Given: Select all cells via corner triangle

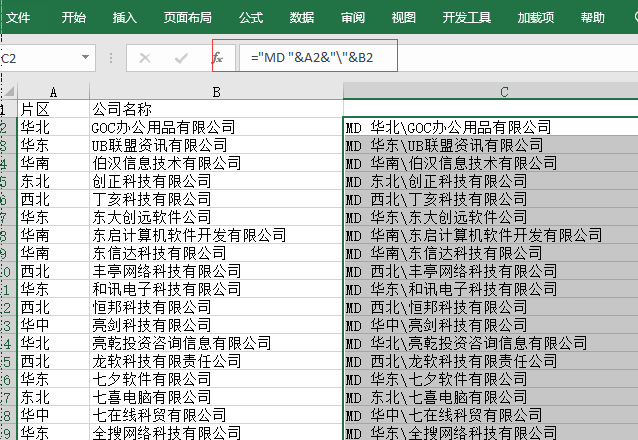Looking at the screenshot, I should tap(9, 91).
